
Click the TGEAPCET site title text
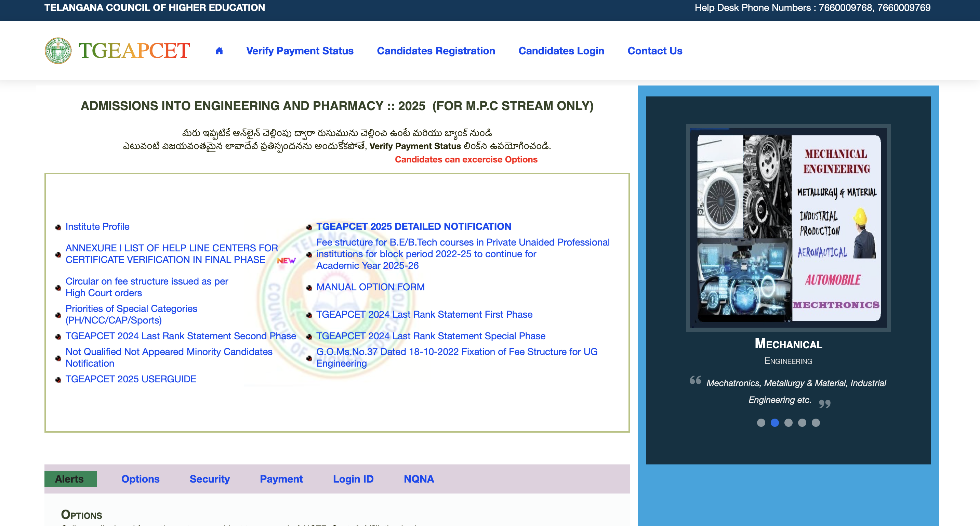pyautogui.click(x=134, y=51)
